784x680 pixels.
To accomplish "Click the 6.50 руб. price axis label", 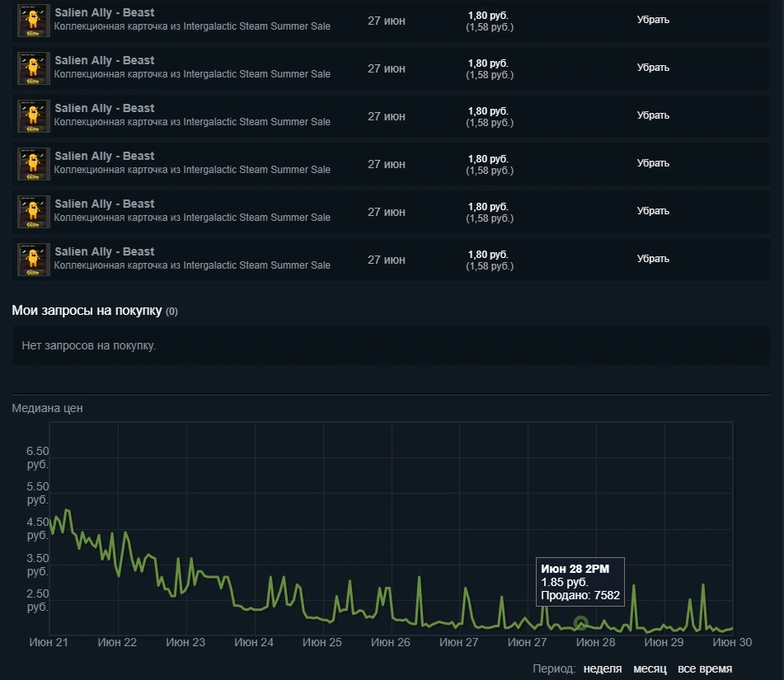I will pos(37,457).
